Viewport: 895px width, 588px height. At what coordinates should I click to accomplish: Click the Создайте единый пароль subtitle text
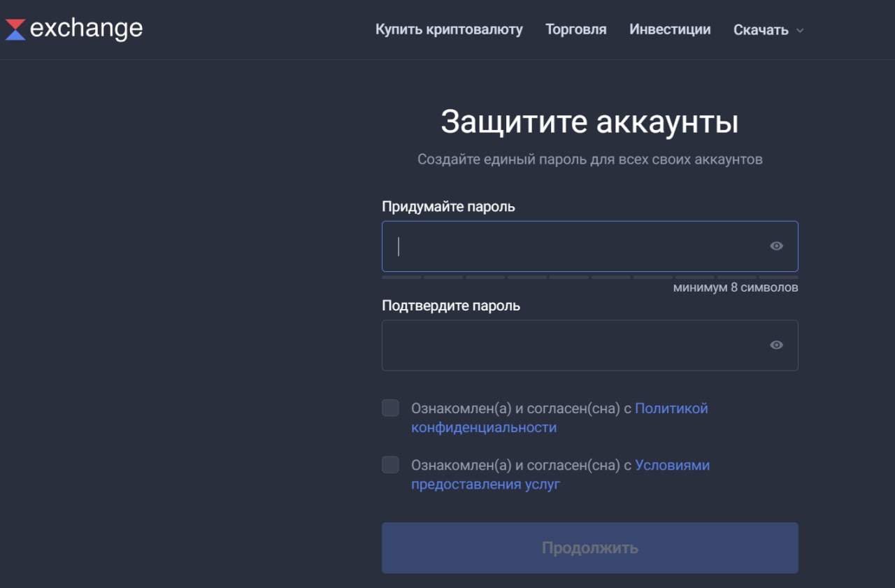coord(589,159)
